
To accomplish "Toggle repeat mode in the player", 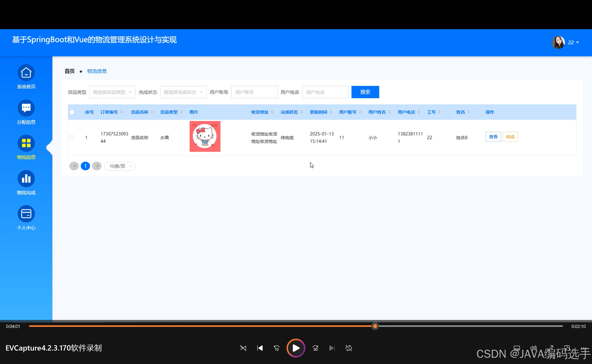I will coord(349,348).
